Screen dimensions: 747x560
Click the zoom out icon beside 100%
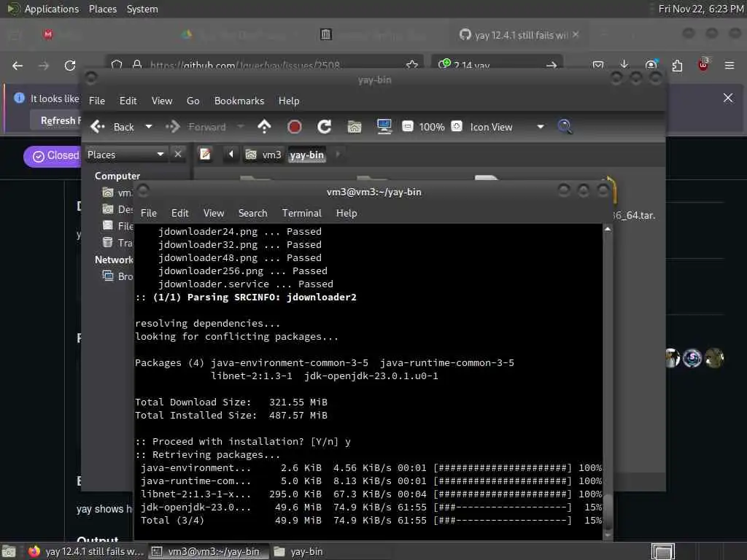pos(408,126)
